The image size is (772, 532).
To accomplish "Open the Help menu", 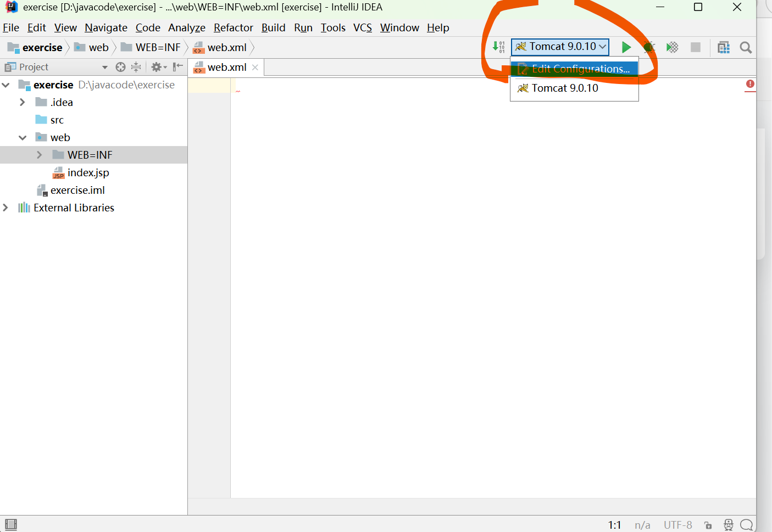I will (438, 27).
